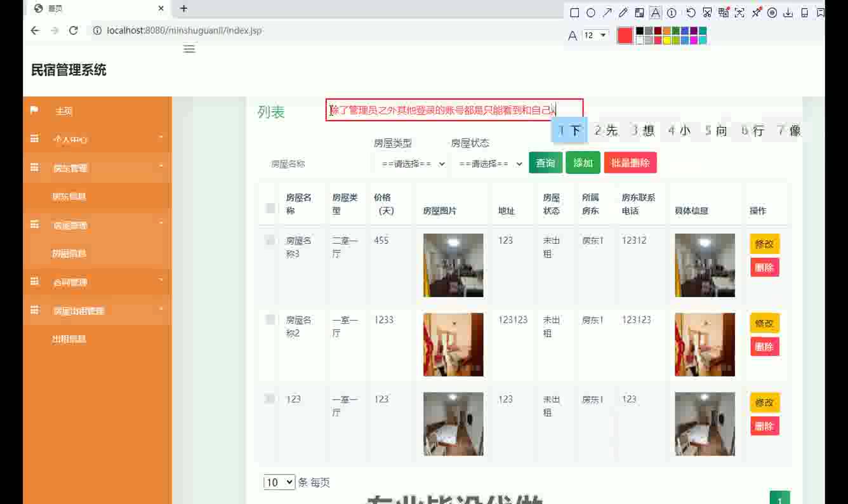
Task: Pin the screenshot to screen
Action: point(756,13)
